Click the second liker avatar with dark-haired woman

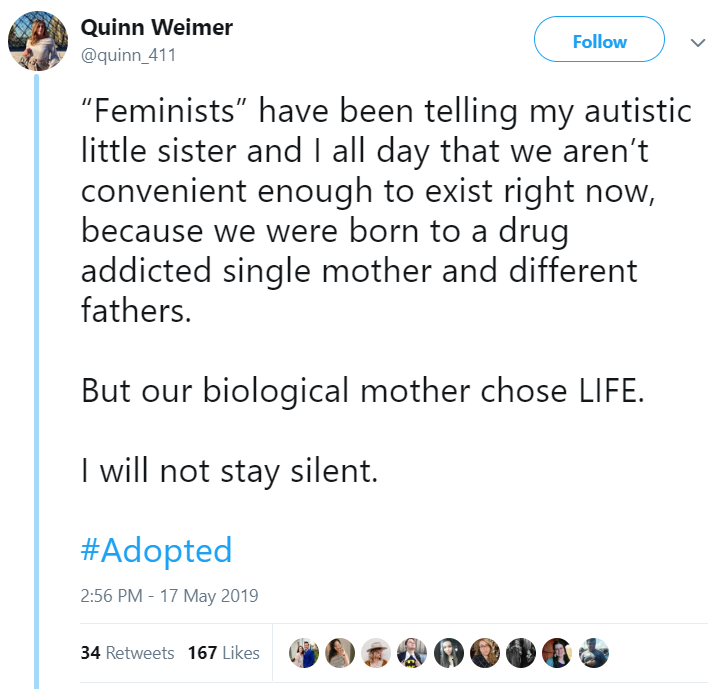click(x=340, y=653)
